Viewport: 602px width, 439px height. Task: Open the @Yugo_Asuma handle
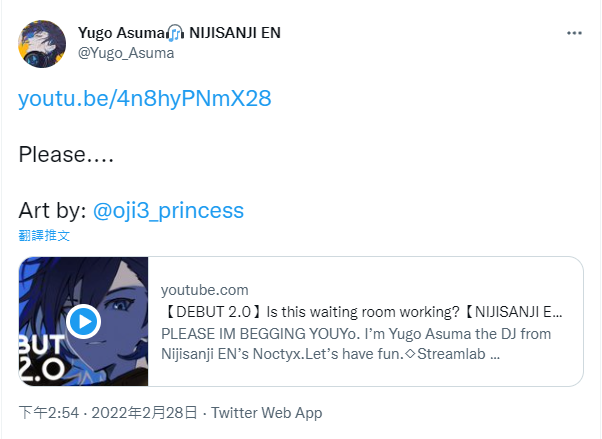point(126,53)
